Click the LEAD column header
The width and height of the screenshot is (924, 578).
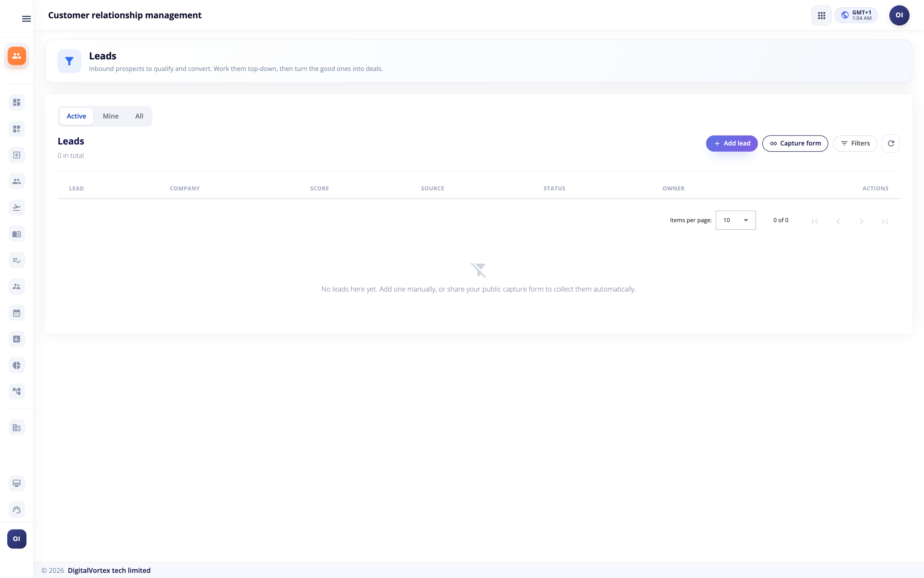click(x=76, y=188)
